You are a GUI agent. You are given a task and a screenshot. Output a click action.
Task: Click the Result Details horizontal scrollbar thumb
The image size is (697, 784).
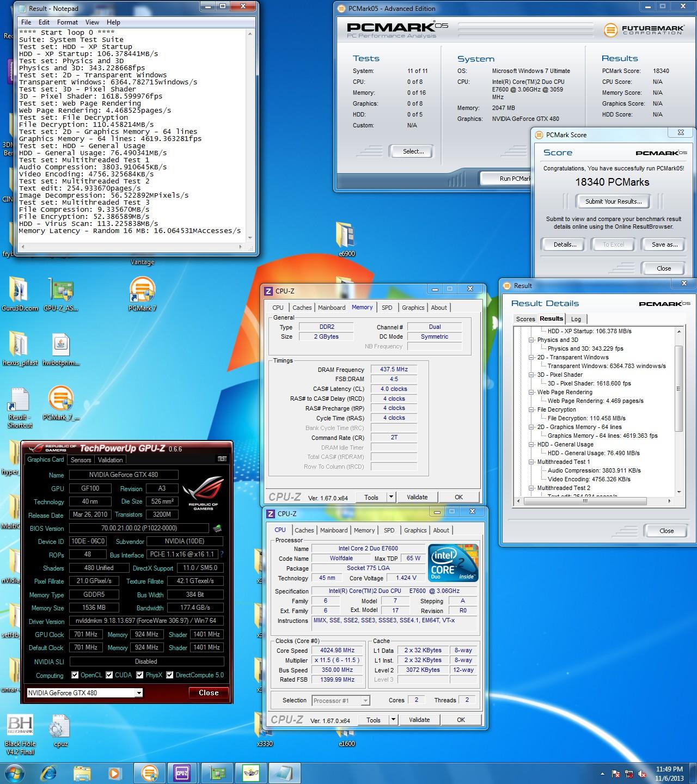pyautogui.click(x=585, y=501)
